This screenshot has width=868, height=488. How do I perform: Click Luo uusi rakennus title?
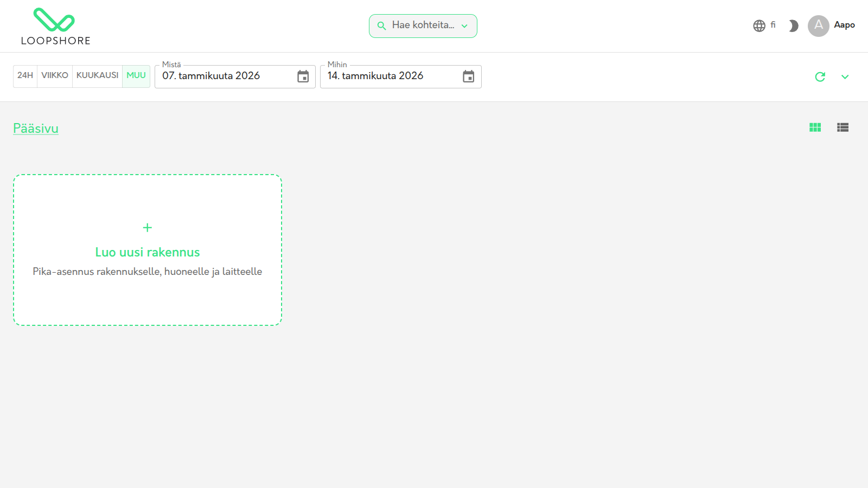tap(148, 252)
